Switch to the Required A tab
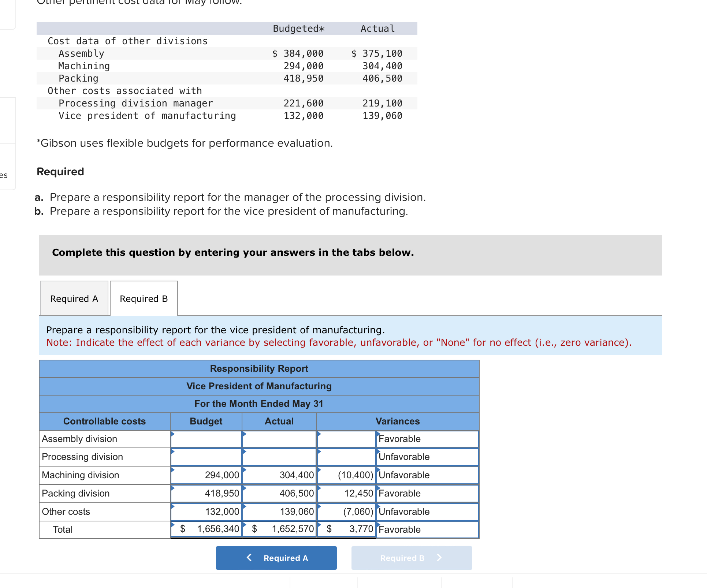 [x=74, y=298]
